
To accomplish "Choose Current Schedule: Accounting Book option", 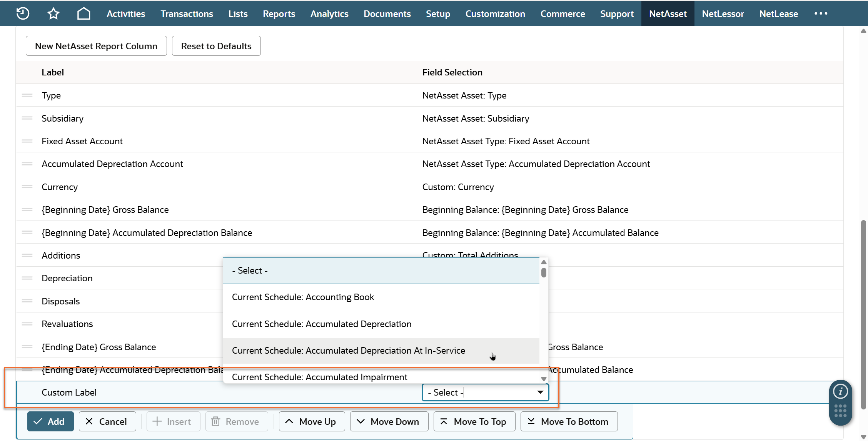I will tap(303, 297).
